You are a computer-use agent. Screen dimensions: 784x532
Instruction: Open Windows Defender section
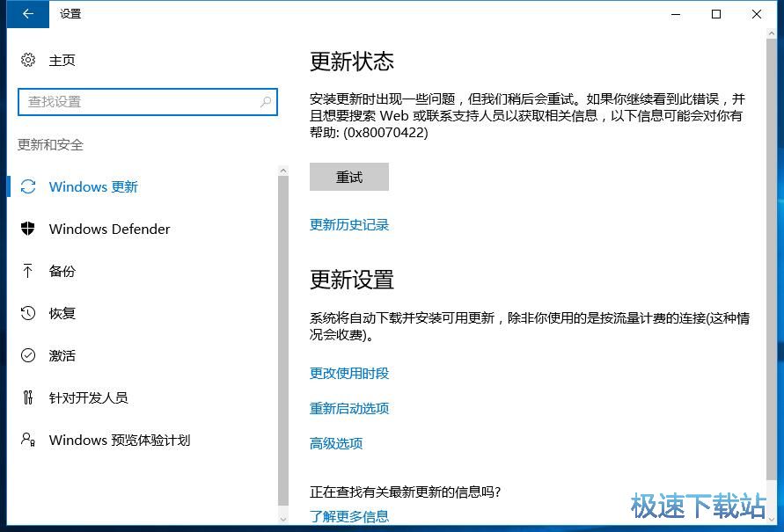coord(109,229)
